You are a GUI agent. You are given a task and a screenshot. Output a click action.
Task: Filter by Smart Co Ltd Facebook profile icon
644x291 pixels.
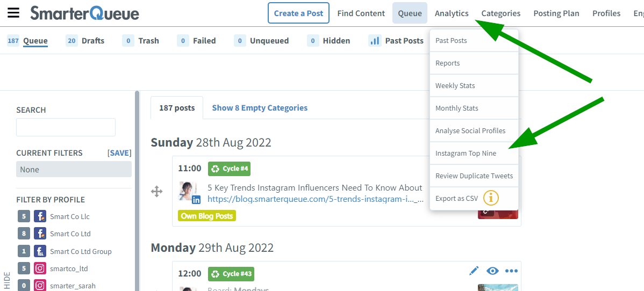tap(40, 234)
